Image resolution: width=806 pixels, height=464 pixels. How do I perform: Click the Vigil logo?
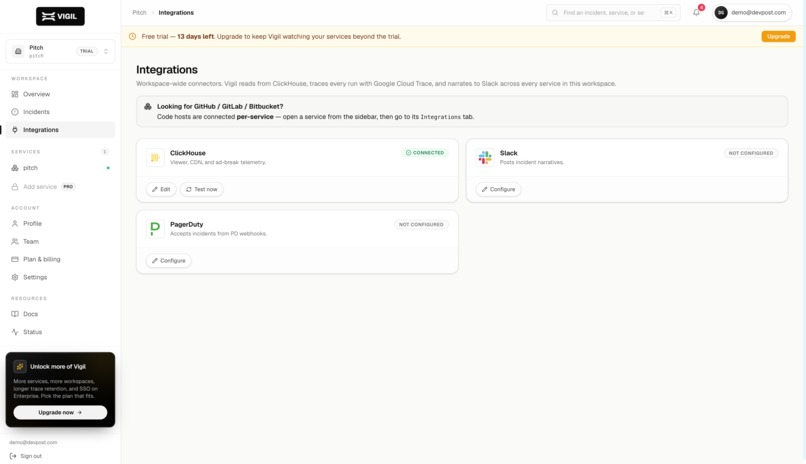pyautogui.click(x=60, y=16)
